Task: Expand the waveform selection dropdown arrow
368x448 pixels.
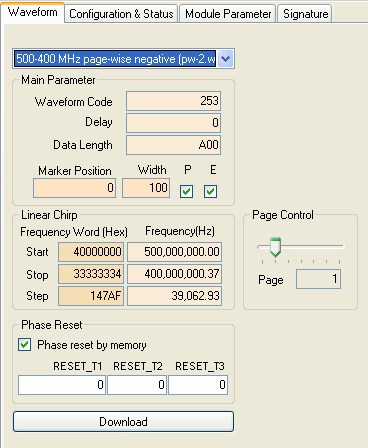Action: point(226,59)
